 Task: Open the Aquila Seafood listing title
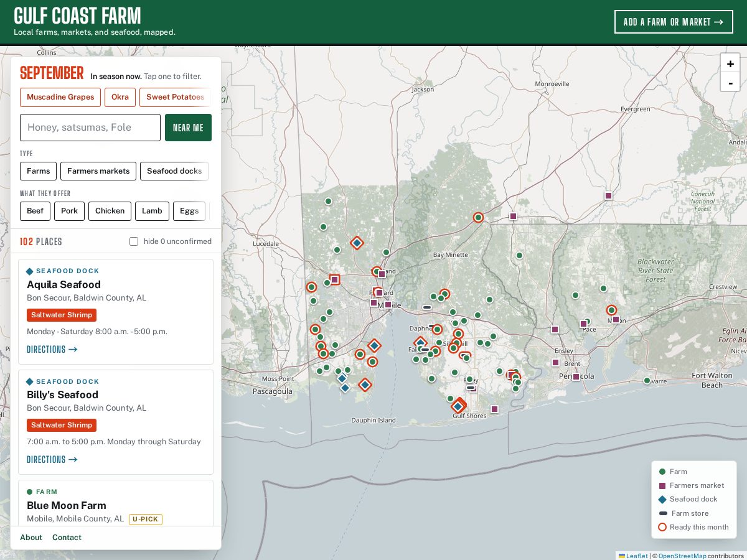63,284
